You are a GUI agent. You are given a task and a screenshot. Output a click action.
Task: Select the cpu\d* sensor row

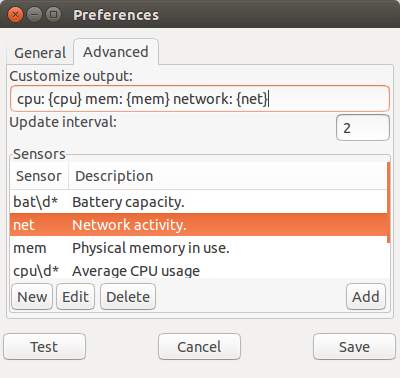pos(199,269)
